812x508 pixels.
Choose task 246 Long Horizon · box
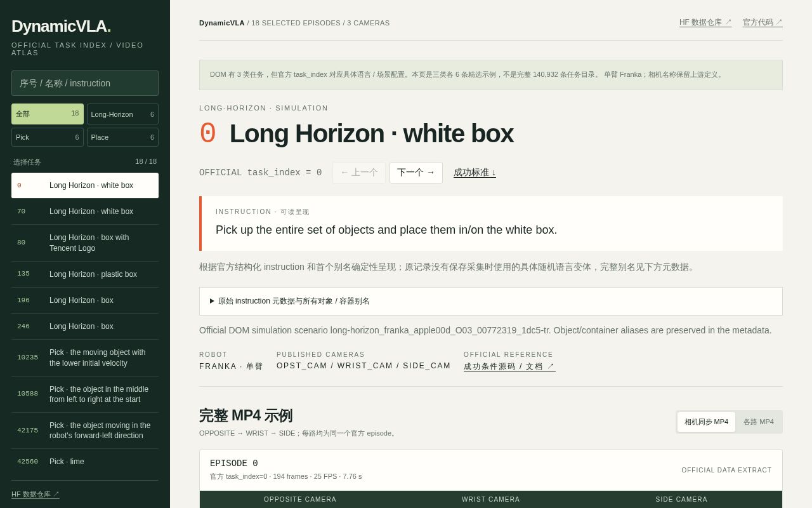tap(85, 326)
